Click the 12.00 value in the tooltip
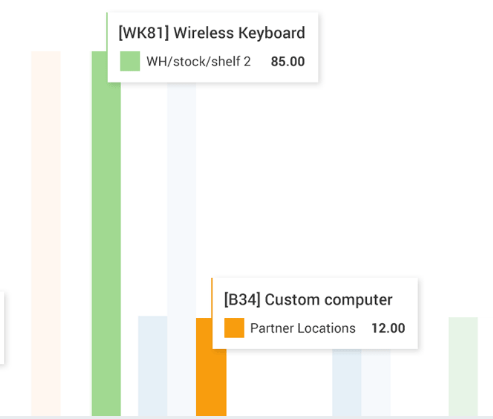 coord(388,328)
